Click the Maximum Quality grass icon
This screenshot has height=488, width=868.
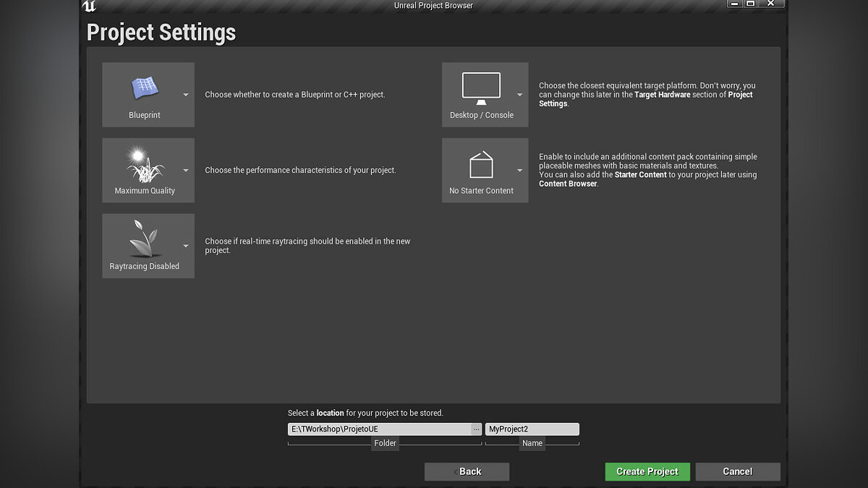(144, 164)
